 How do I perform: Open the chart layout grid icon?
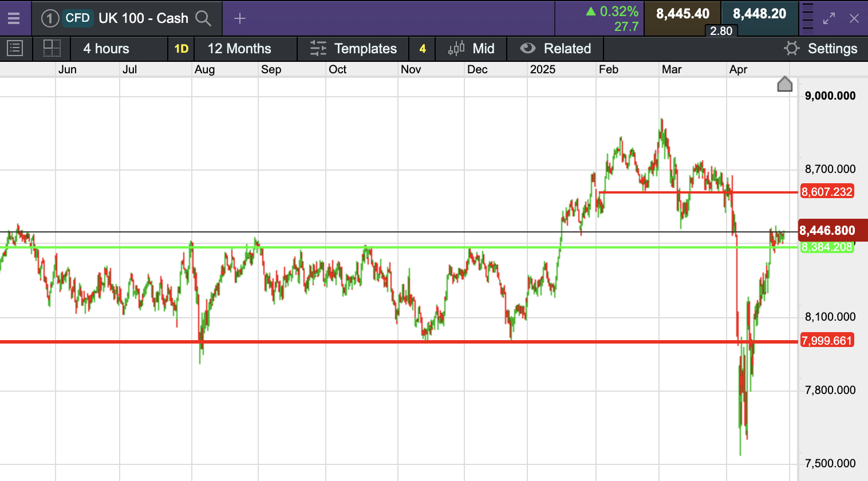click(52, 49)
